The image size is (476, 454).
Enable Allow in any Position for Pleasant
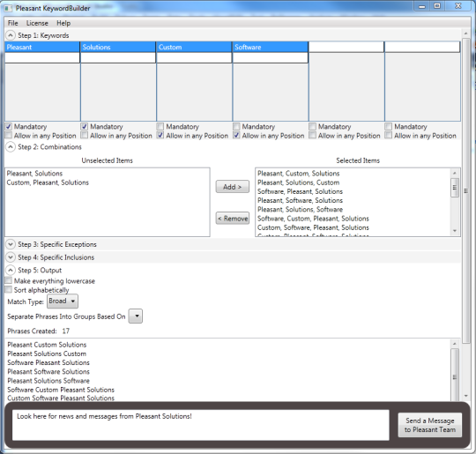9,135
